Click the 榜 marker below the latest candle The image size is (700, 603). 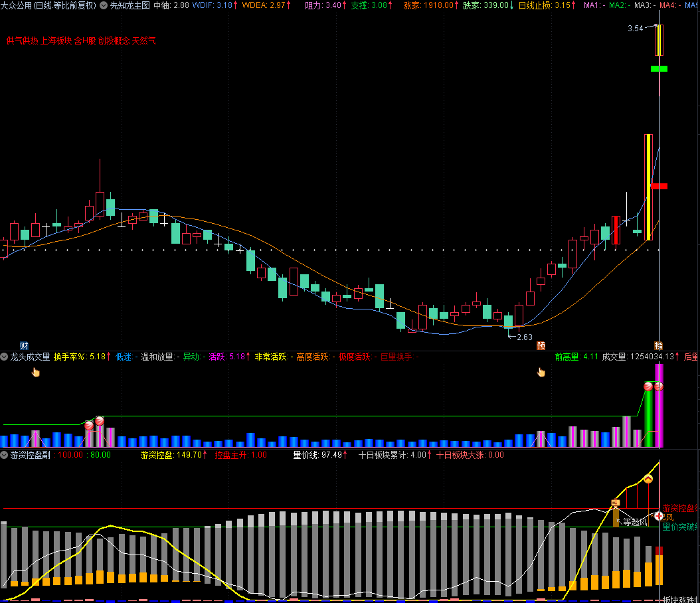(x=658, y=345)
